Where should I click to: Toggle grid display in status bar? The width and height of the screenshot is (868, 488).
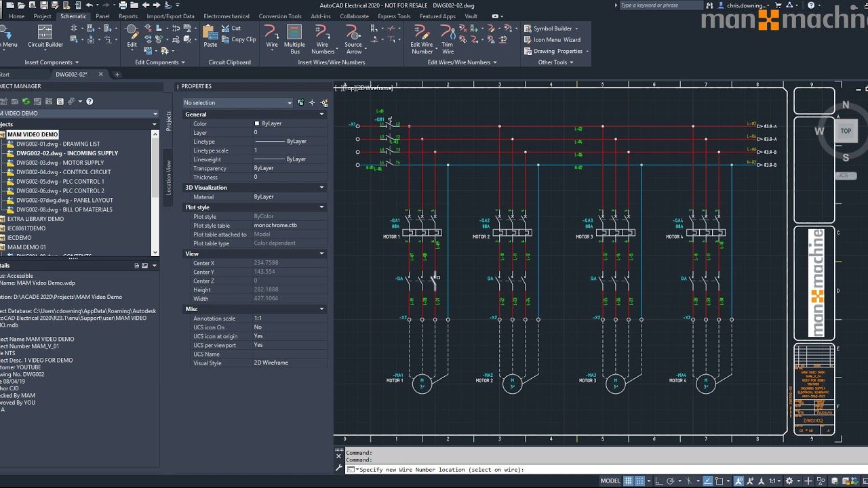tap(629, 481)
